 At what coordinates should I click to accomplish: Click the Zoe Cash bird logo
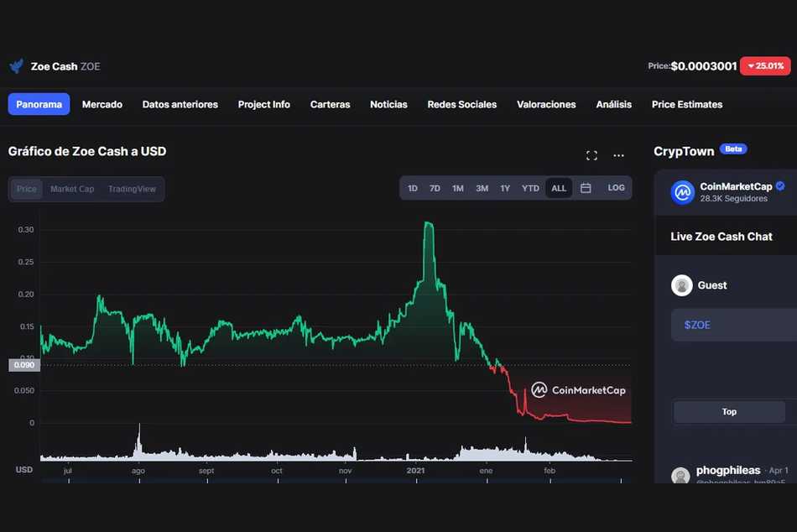click(x=16, y=66)
